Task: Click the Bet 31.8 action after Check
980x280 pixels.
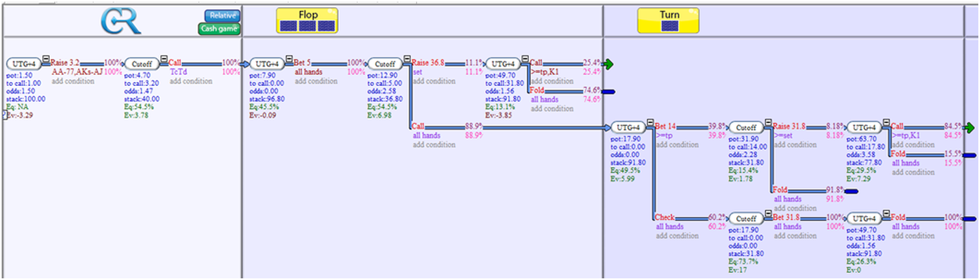Action: click(787, 218)
